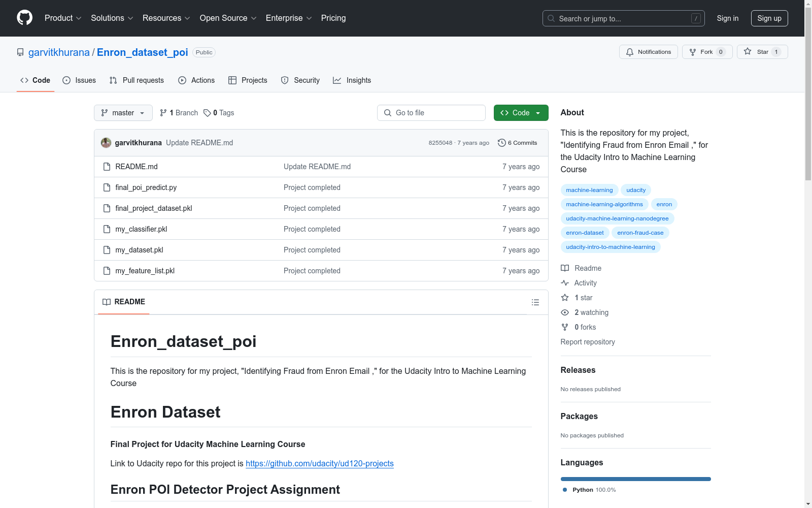Open the machine-learning-algorithms topic tag
This screenshot has width=812, height=508.
pyautogui.click(x=604, y=204)
